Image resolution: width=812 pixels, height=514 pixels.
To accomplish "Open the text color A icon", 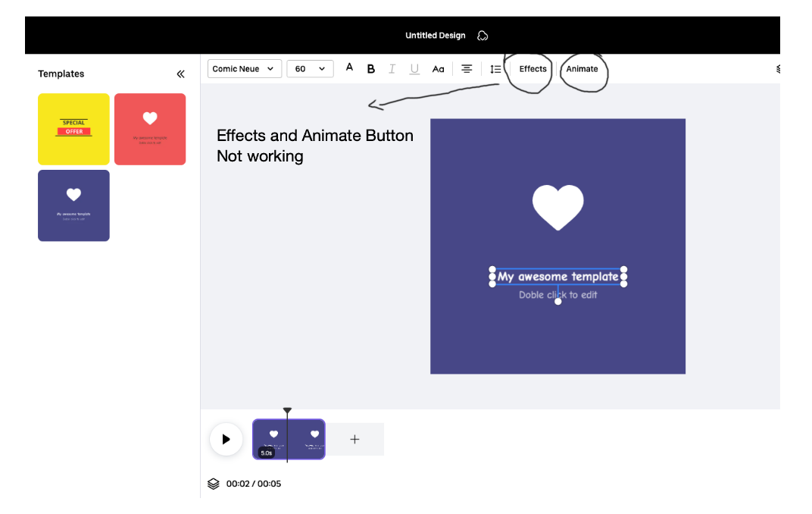I will [x=349, y=67].
